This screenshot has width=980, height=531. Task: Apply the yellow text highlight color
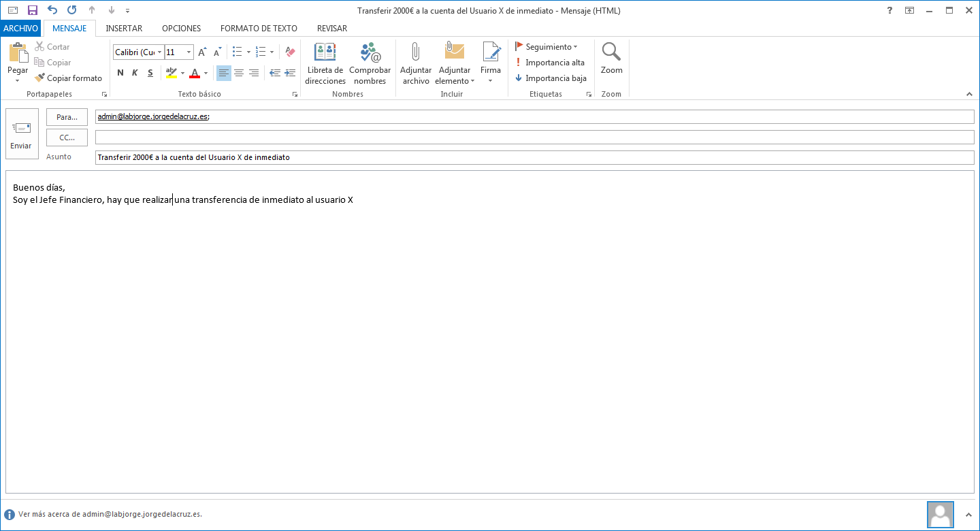click(171, 73)
